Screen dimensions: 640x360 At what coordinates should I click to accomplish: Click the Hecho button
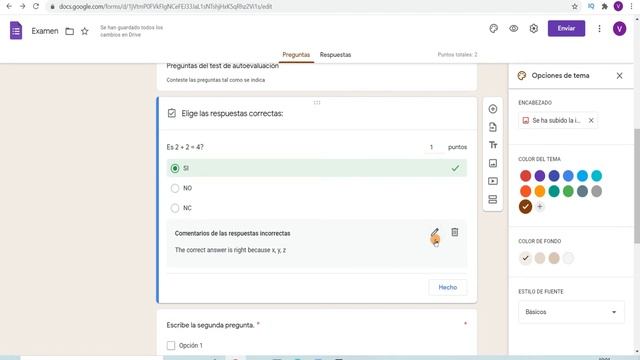pos(447,287)
